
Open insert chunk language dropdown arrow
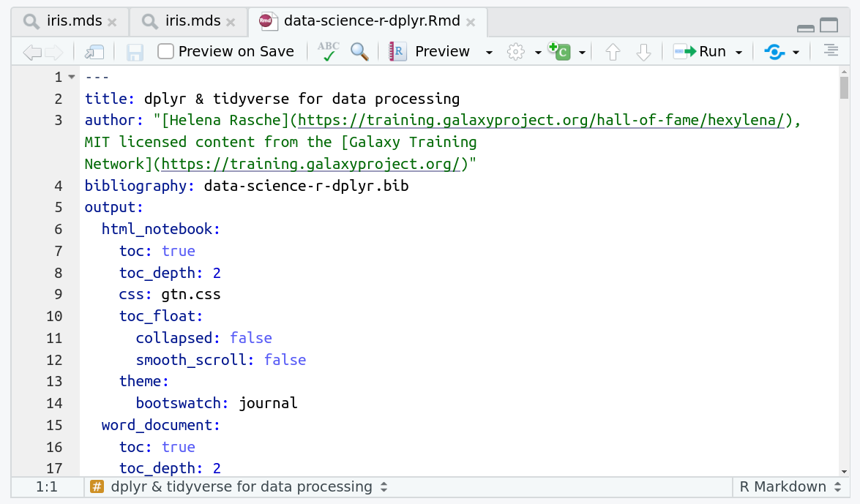pyautogui.click(x=582, y=53)
